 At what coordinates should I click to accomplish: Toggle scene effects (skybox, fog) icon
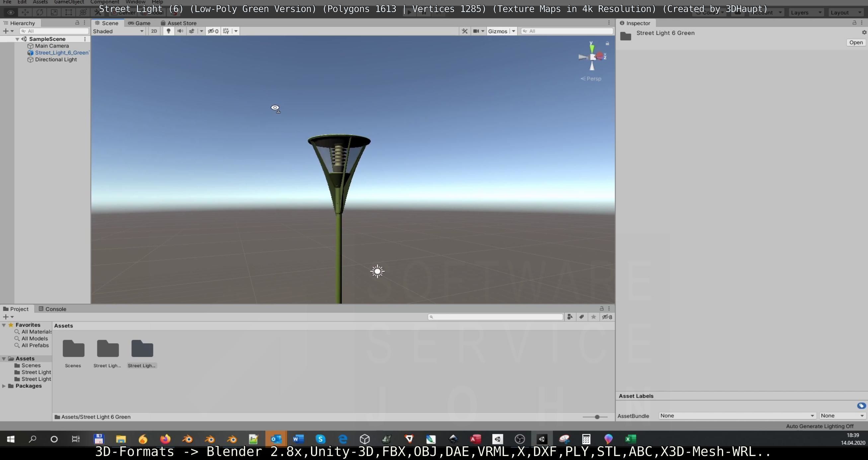[192, 31]
